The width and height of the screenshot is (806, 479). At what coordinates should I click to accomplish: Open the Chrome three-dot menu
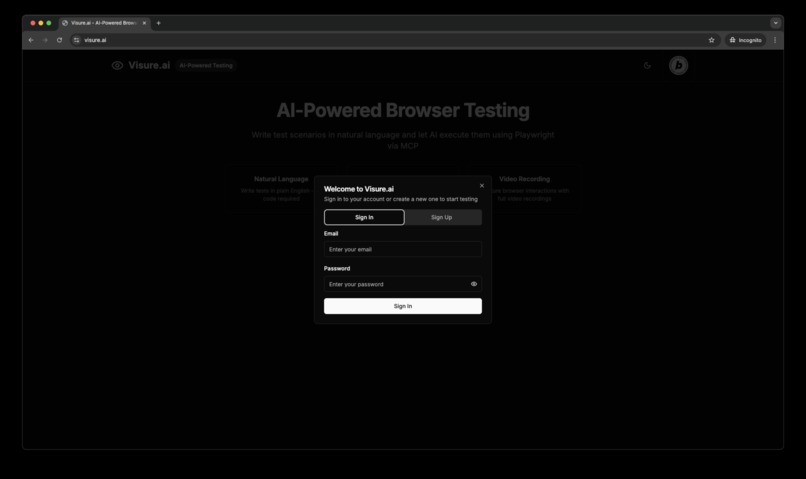click(x=775, y=40)
